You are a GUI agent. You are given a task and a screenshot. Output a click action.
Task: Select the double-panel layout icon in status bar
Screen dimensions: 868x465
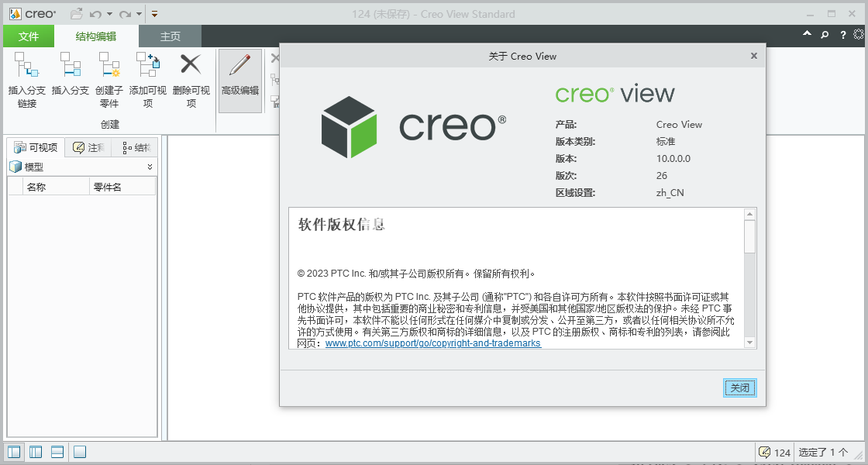point(36,453)
